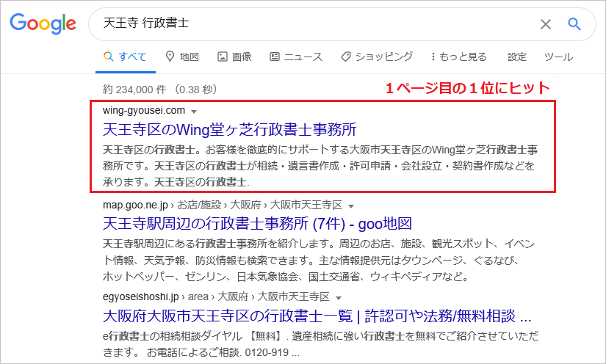Open the ツール tools menu
This screenshot has height=364, width=606.
pyautogui.click(x=558, y=57)
